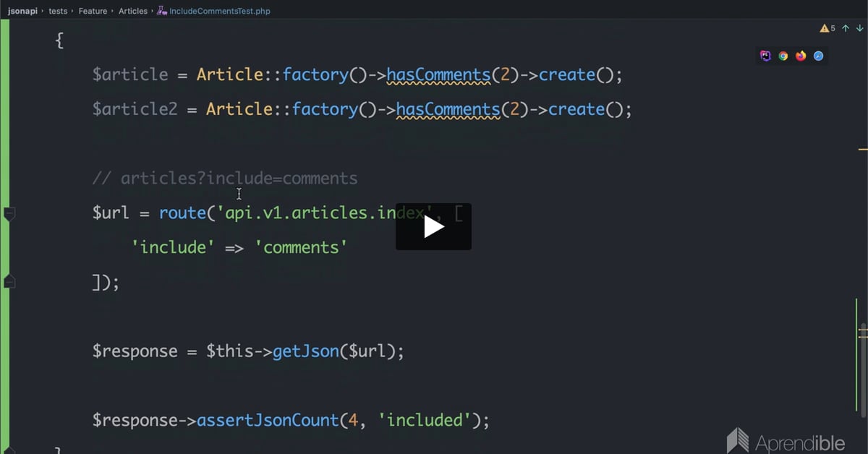Click the 'include' array key
Screen dimensions: 868x454
pyautogui.click(x=173, y=247)
